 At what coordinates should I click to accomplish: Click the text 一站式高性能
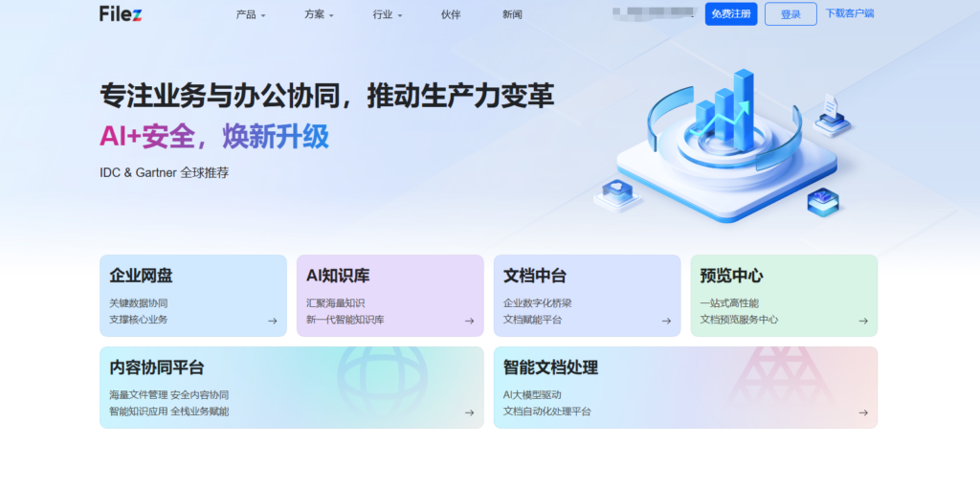click(728, 303)
